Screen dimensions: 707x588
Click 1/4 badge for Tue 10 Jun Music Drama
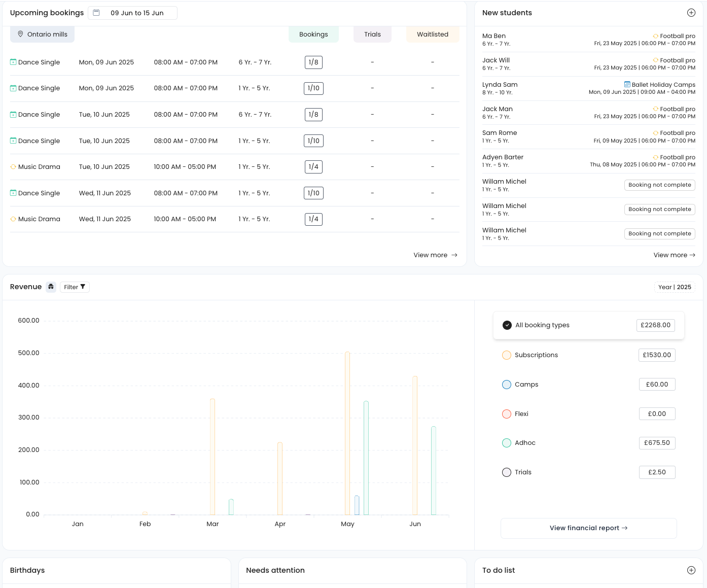point(313,167)
